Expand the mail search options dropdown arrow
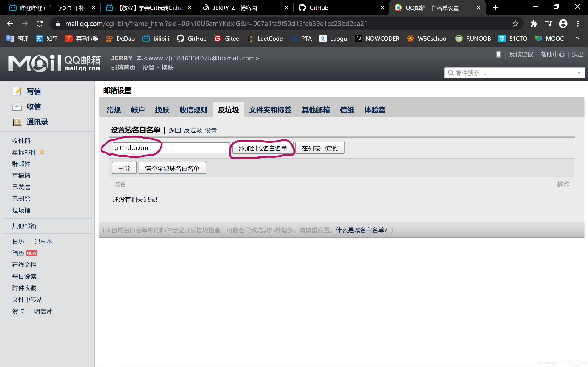The height and width of the screenshot is (367, 588). 579,73
